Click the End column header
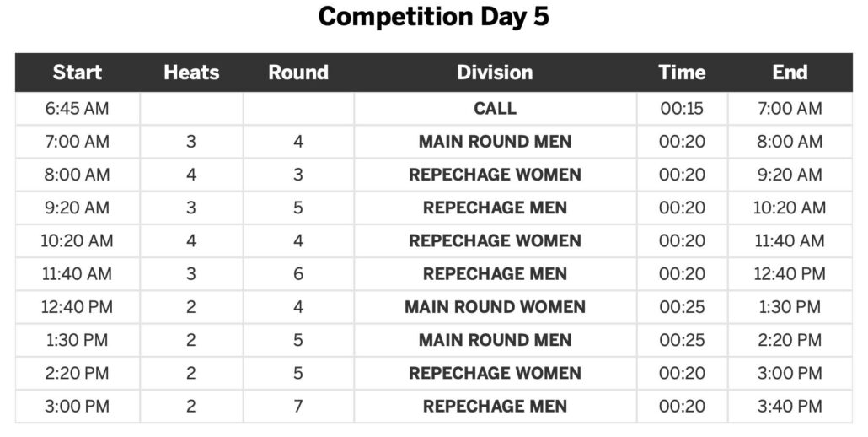 click(790, 73)
